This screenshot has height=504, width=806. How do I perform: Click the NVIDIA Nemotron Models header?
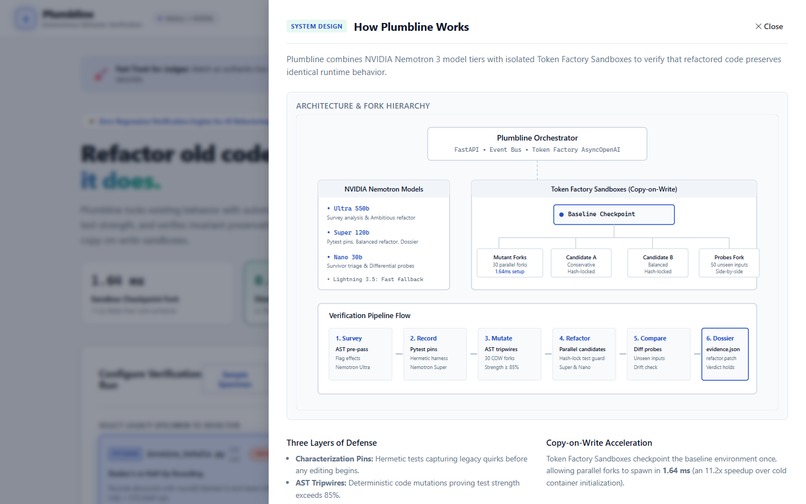383,189
